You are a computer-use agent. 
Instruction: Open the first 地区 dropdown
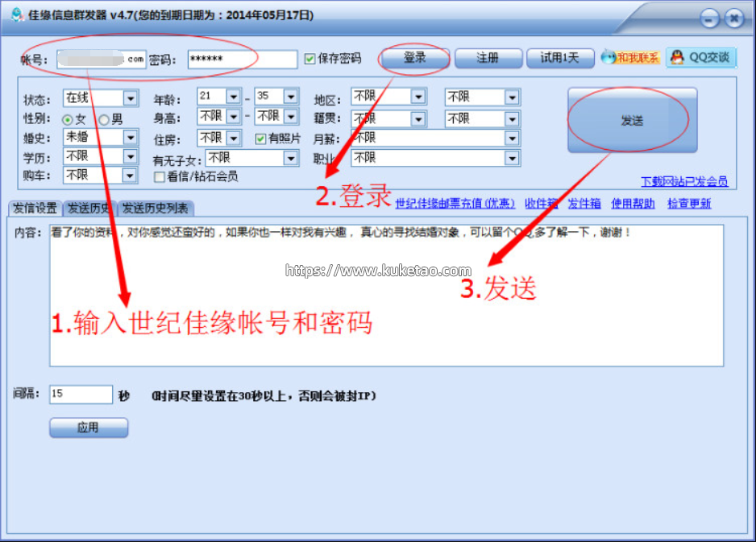point(388,97)
